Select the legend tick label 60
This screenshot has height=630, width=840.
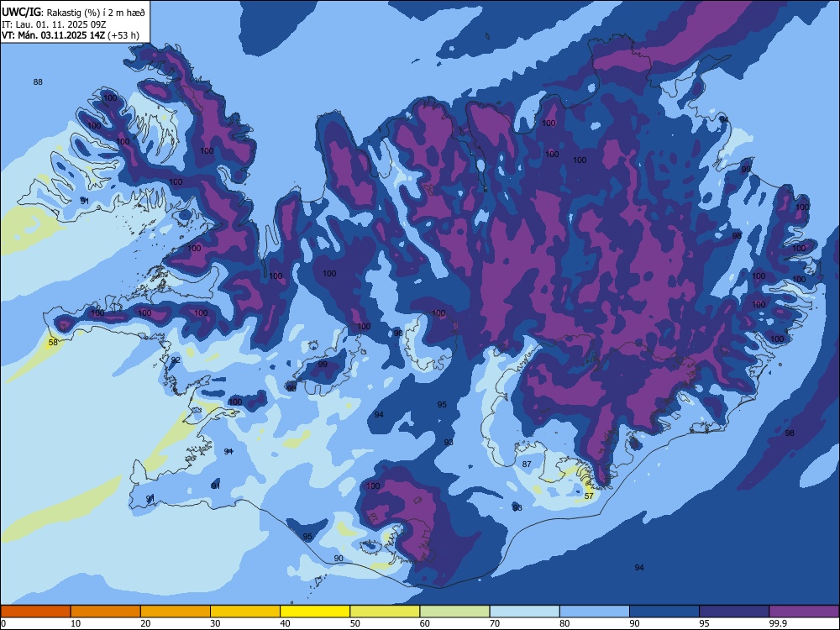tap(425, 623)
